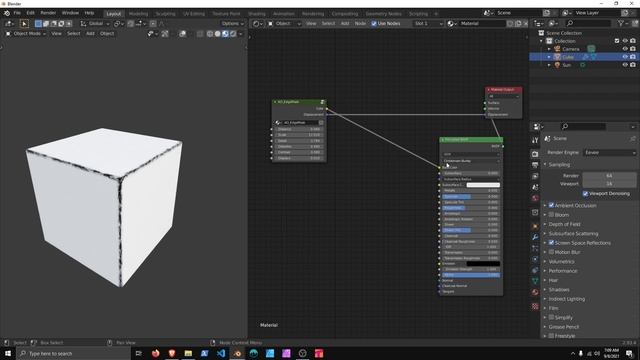
Task: Open the Scene properties tab
Action: 535,187
